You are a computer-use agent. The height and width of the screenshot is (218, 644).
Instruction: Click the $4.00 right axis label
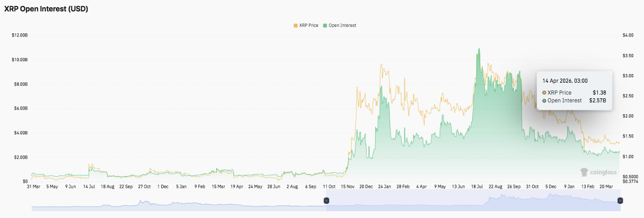pos(628,35)
